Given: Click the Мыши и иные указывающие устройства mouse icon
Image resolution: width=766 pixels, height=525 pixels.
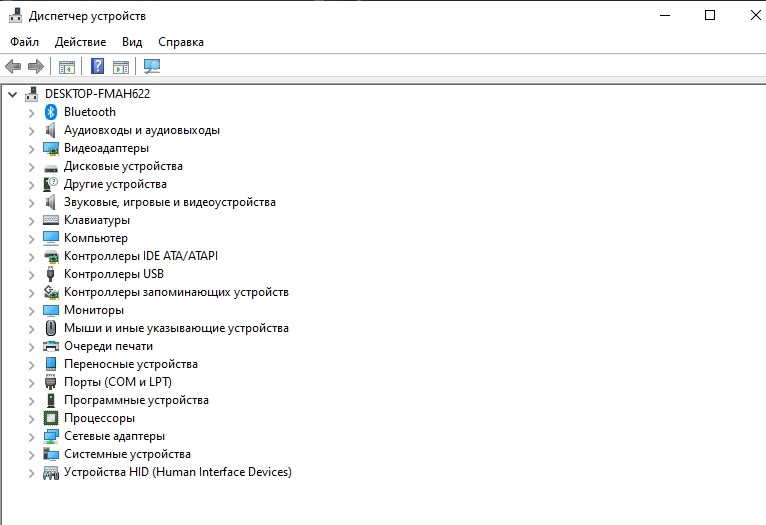Looking at the screenshot, I should click(51, 328).
